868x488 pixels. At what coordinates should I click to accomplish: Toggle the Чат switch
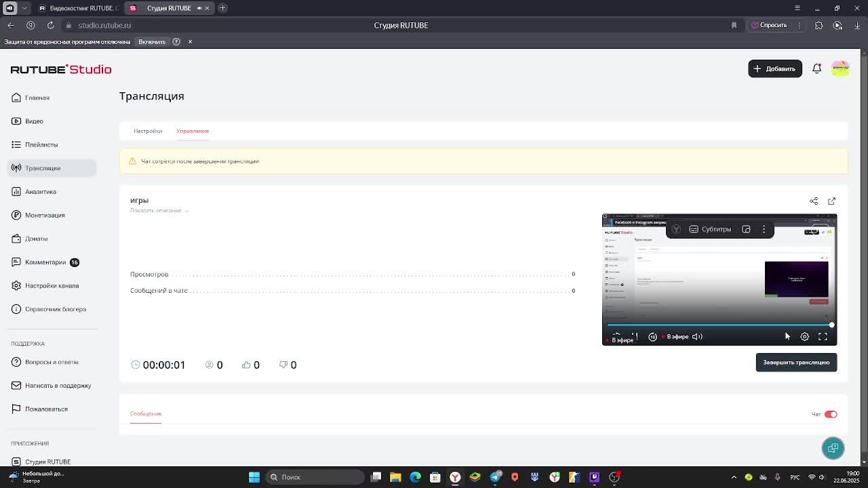[831, 414]
